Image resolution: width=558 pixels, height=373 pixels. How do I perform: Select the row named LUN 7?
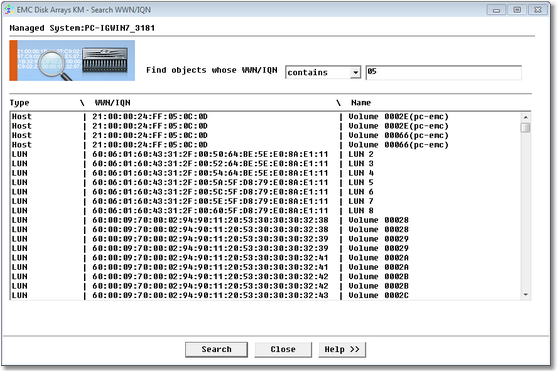pyautogui.click(x=265, y=201)
